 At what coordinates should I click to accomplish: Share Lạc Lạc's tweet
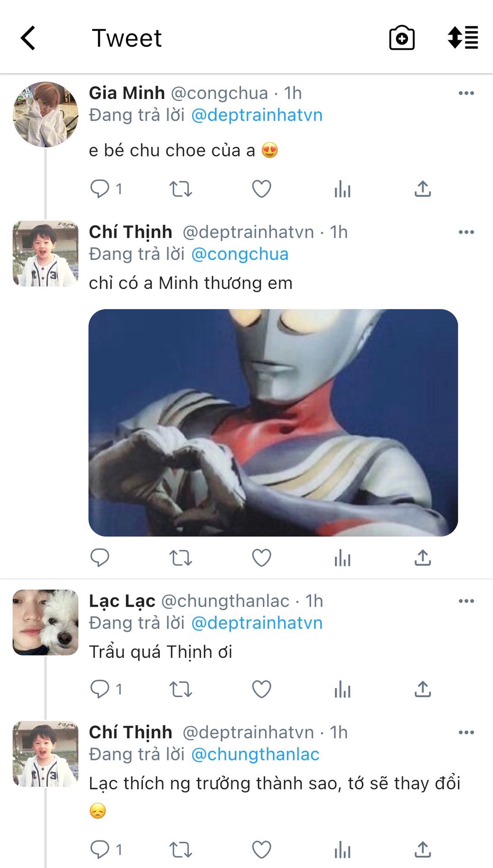tap(423, 689)
